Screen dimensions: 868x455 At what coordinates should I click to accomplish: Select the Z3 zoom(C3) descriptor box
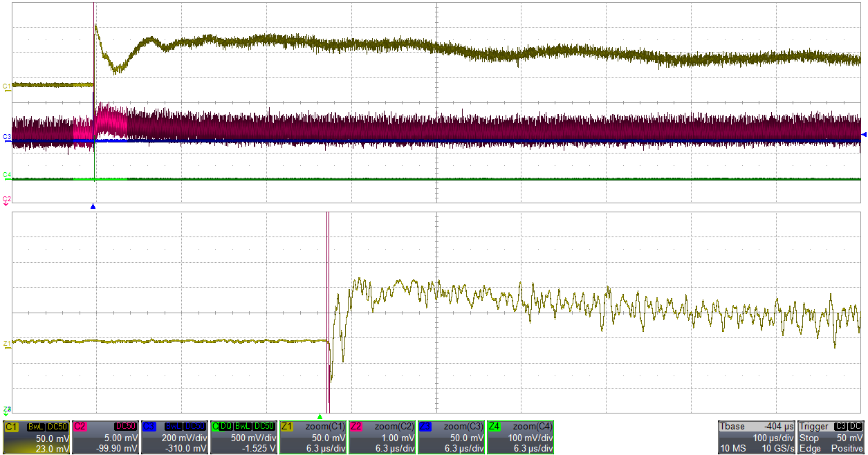click(451, 437)
